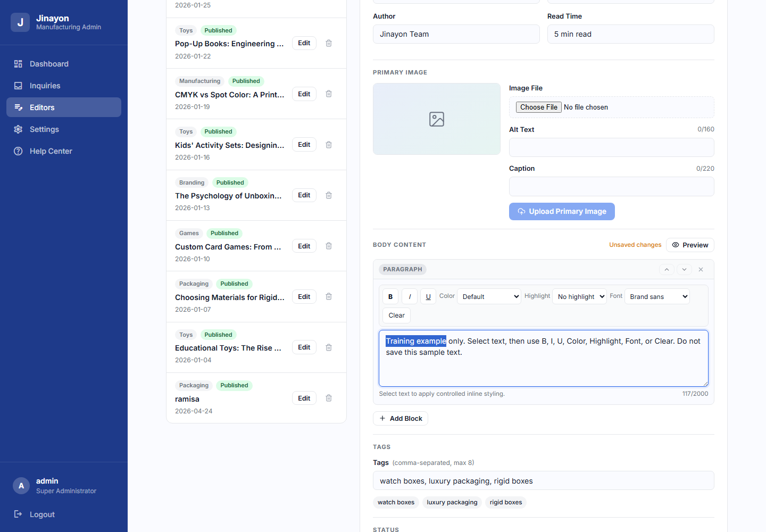Click the Choose File button
Viewport: 766px width, 532px height.
(x=539, y=107)
